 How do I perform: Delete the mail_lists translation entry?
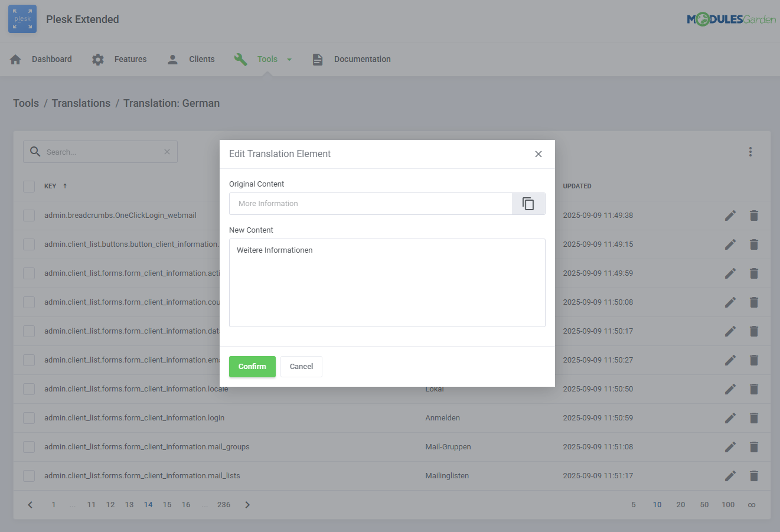(x=754, y=475)
